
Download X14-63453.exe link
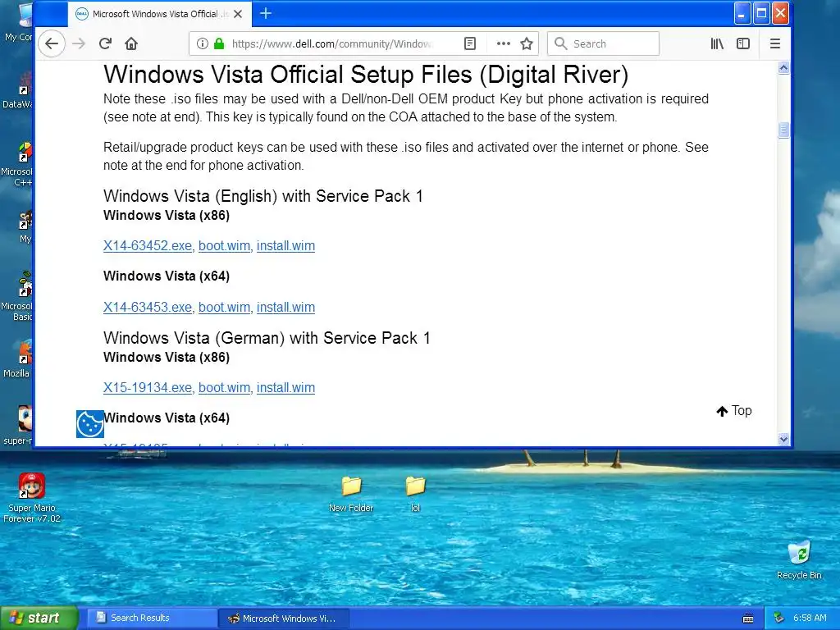point(148,308)
